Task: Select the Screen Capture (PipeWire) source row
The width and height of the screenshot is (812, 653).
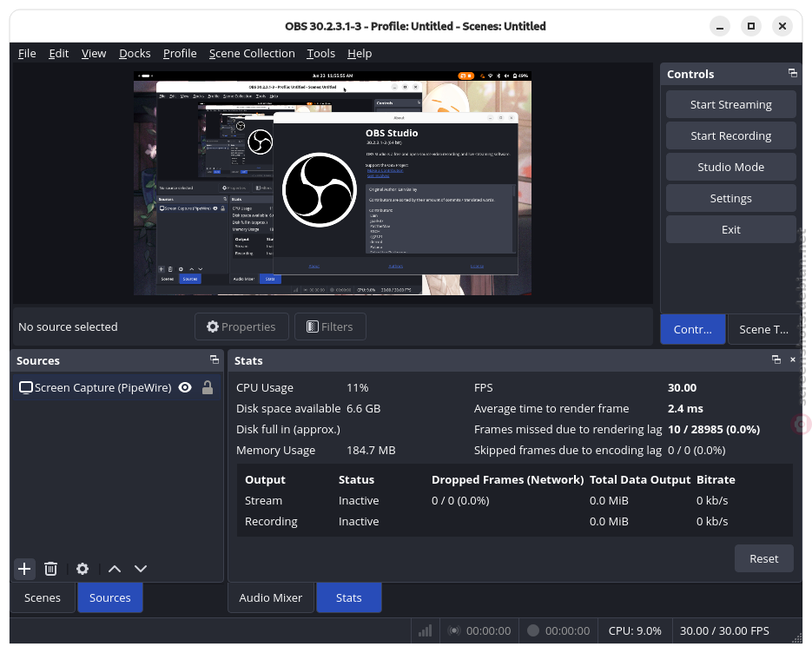Action: 116,387
